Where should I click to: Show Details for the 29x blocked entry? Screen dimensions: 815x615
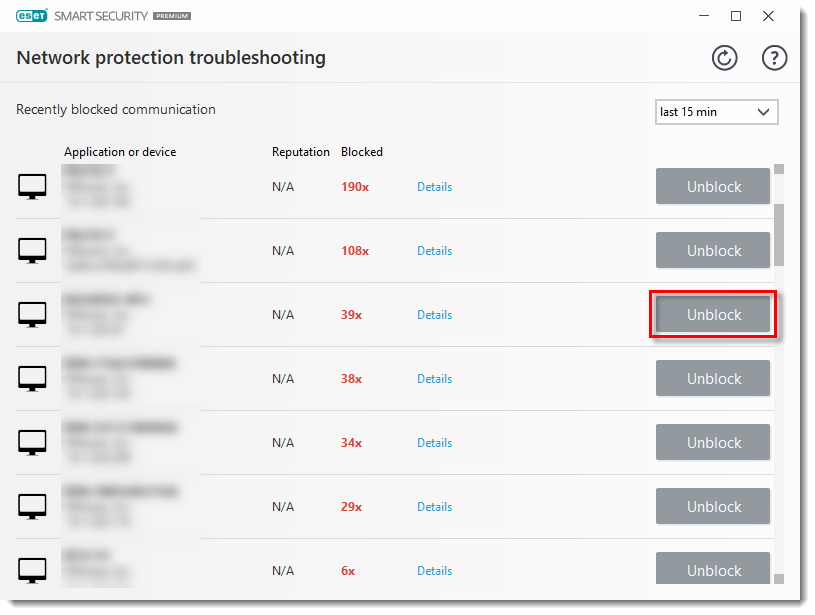click(x=434, y=507)
